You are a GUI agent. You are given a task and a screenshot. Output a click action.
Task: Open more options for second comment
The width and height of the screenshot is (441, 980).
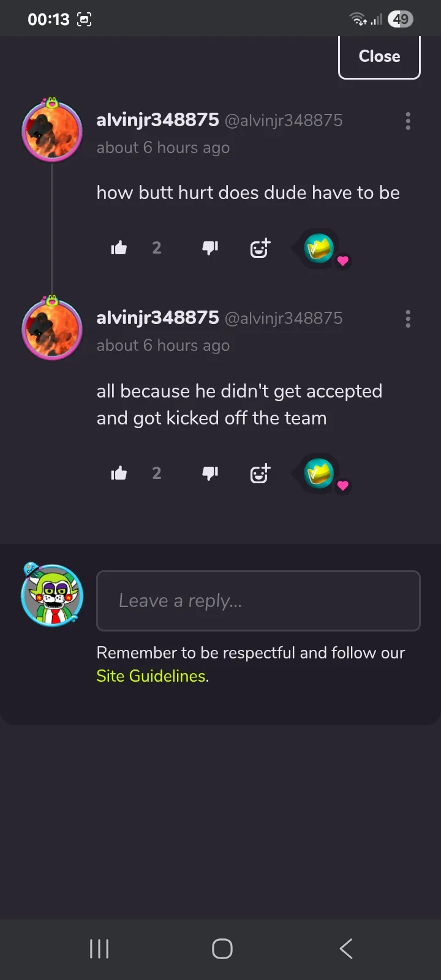click(408, 318)
